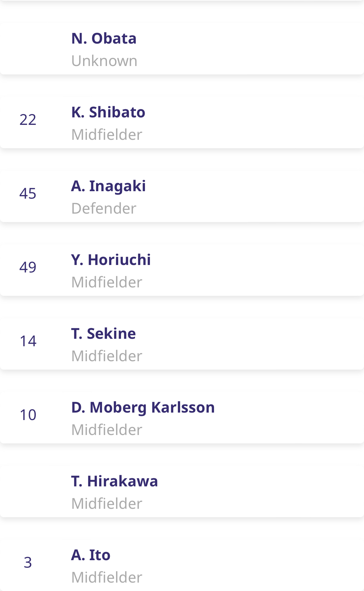Tap jersey number 14
The width and height of the screenshot is (364, 591).
[x=28, y=341]
